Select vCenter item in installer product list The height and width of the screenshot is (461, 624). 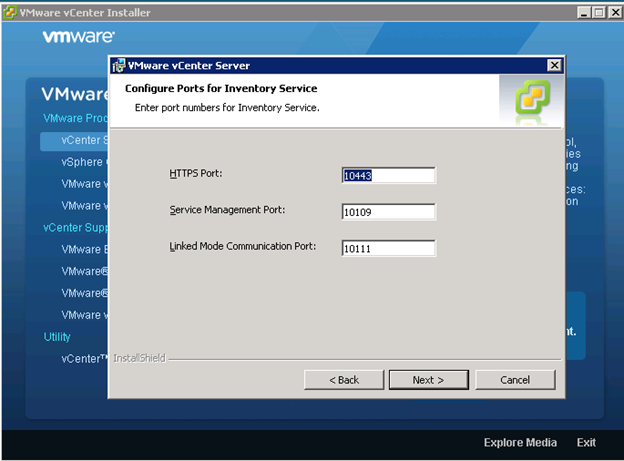pos(74,141)
